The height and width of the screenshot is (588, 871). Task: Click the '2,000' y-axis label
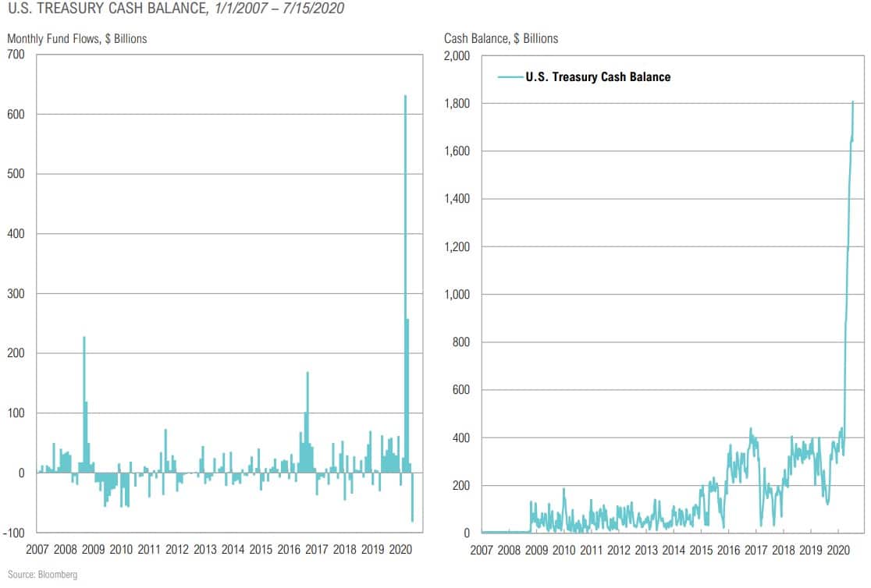point(457,55)
